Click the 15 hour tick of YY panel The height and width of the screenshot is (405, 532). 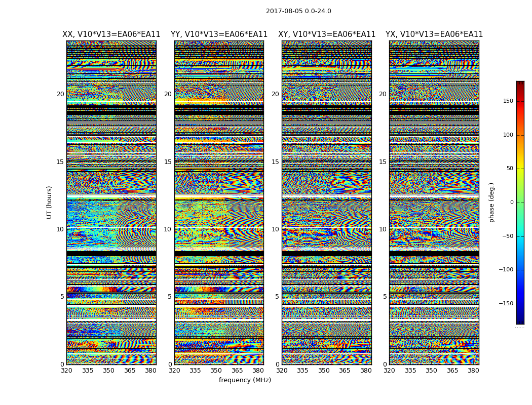coord(168,161)
